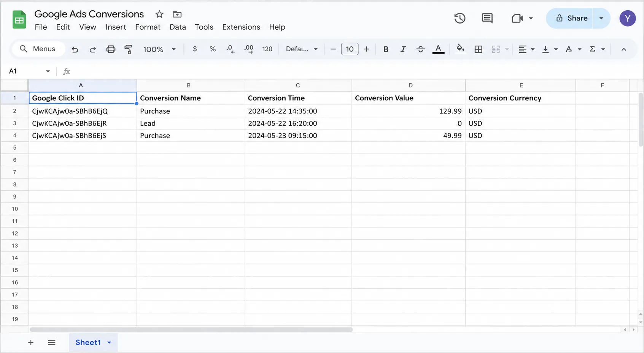The width and height of the screenshot is (644, 353).
Task: Open the Tools menu
Action: click(x=204, y=27)
